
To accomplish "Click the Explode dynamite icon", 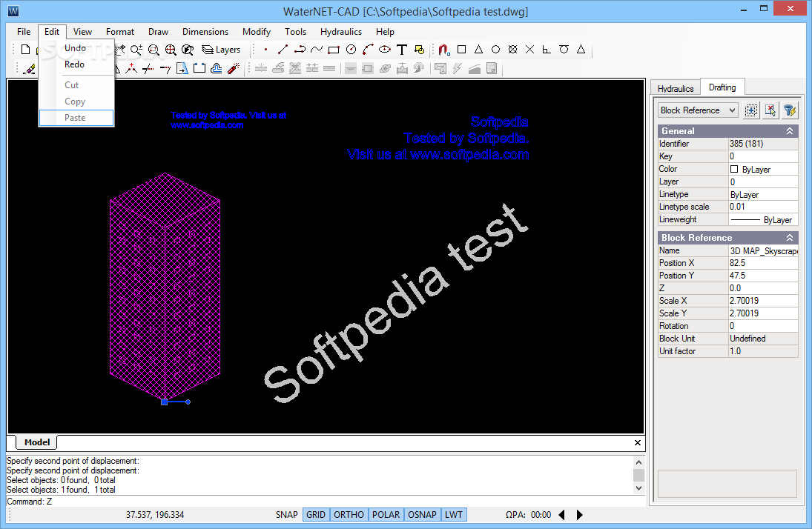I will tap(234, 68).
